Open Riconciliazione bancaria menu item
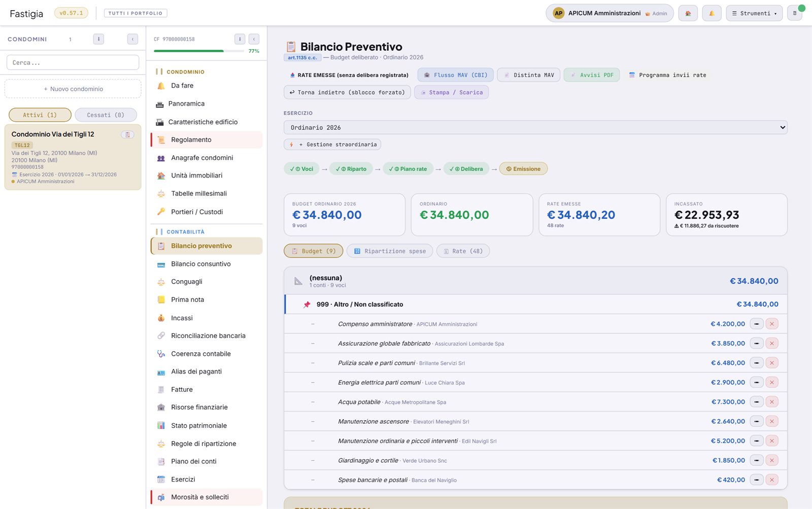This screenshot has width=812, height=509. point(207,335)
